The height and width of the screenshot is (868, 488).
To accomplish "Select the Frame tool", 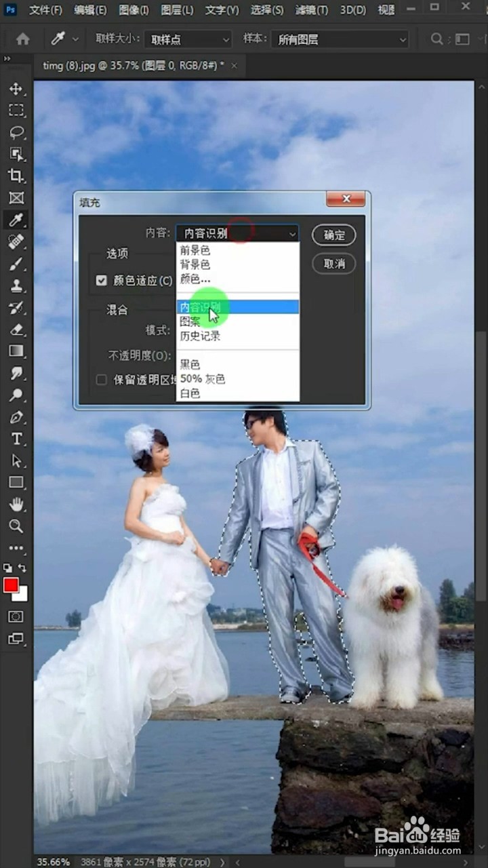I will [16, 197].
